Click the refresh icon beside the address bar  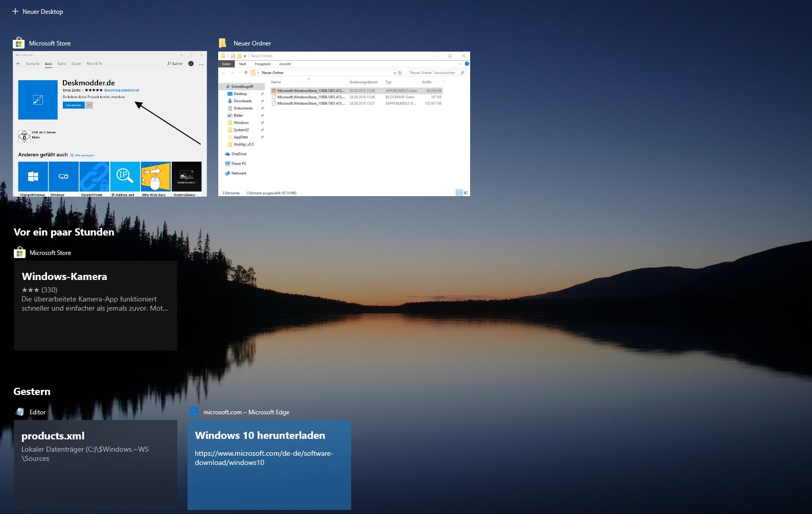(x=400, y=73)
